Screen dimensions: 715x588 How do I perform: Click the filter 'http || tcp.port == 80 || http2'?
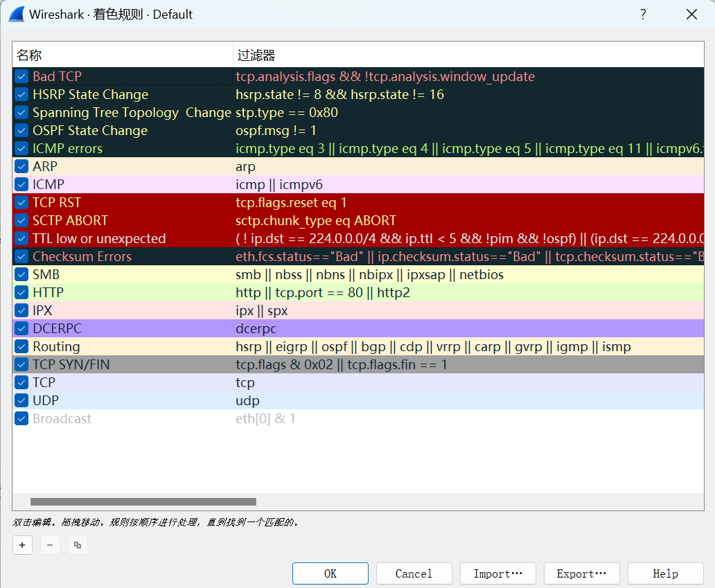click(323, 293)
